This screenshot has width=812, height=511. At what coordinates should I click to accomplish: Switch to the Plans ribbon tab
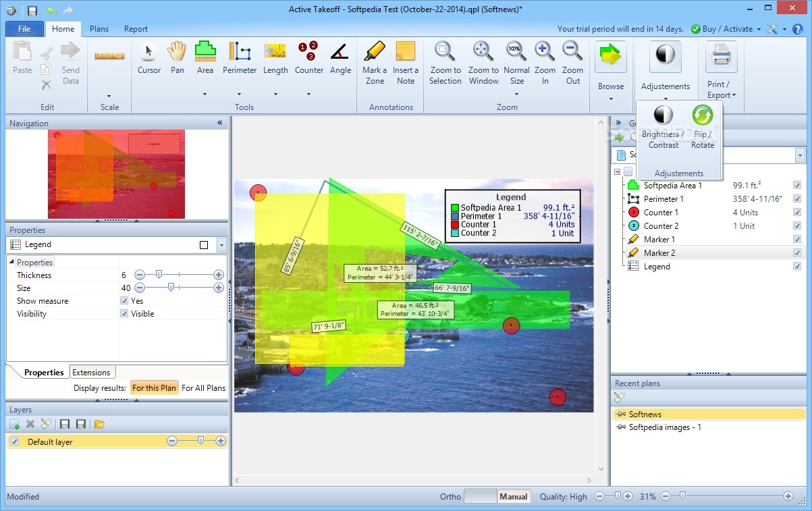click(99, 29)
